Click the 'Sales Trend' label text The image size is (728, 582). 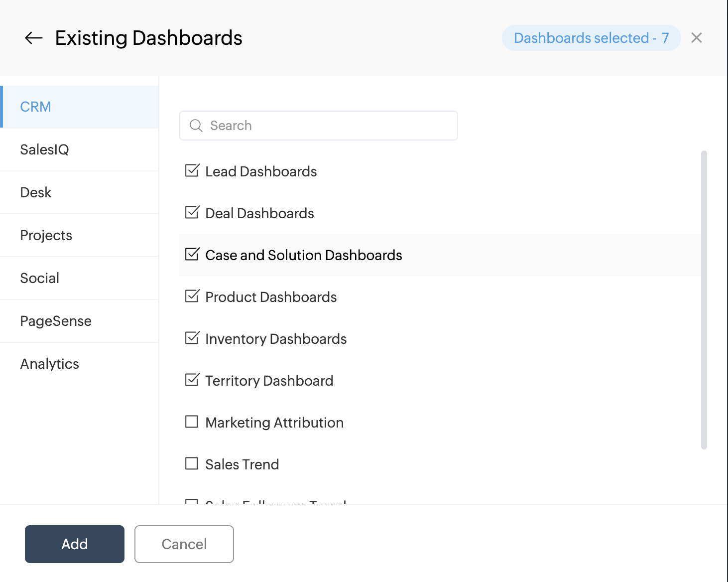pyautogui.click(x=242, y=464)
